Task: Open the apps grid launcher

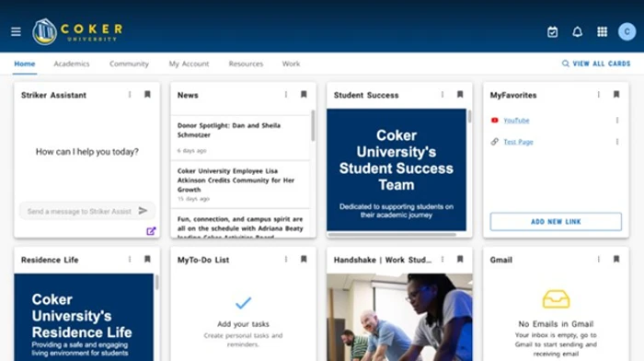Action: [x=602, y=31]
